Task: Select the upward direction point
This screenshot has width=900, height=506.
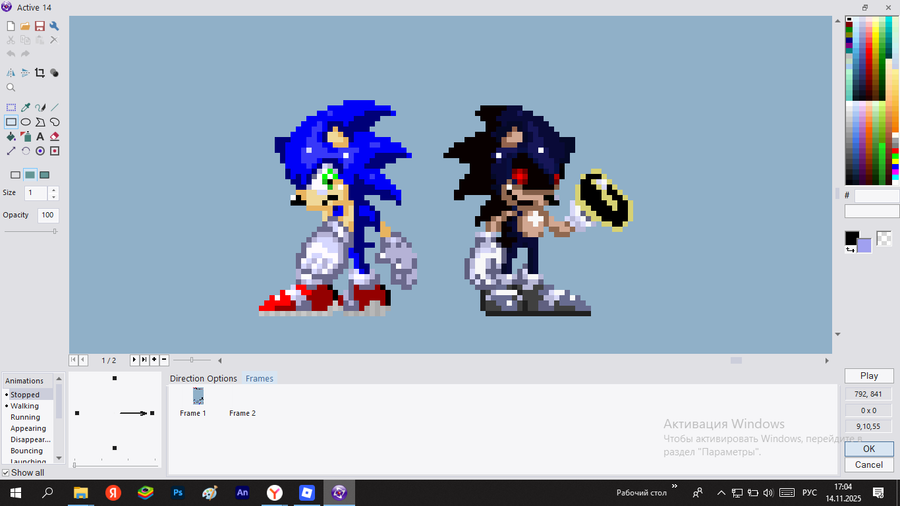Action: 115,378
